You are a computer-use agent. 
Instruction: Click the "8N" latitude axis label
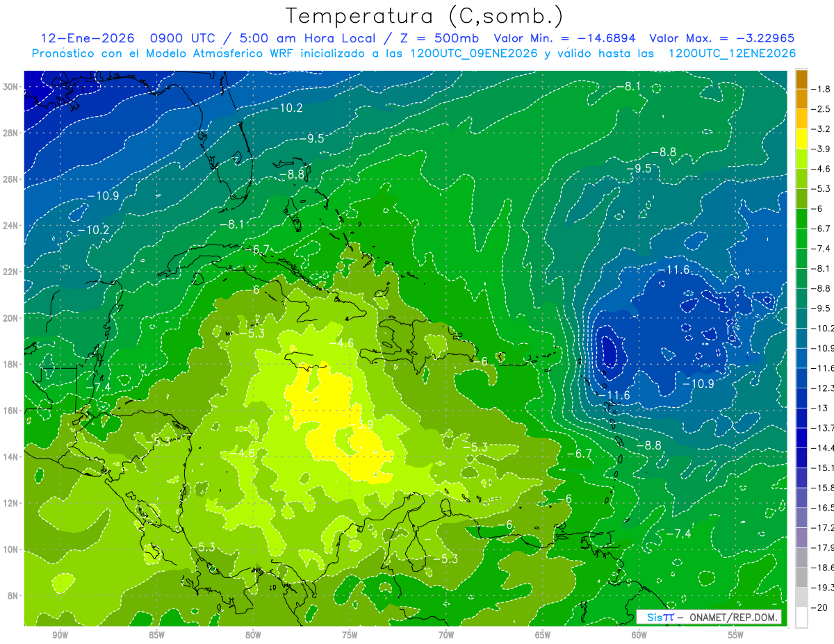(13, 596)
